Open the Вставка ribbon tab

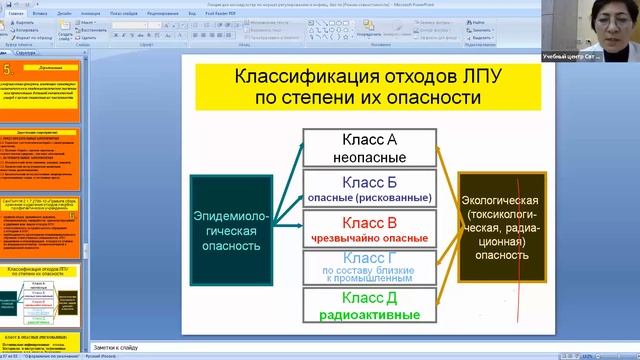click(40, 13)
